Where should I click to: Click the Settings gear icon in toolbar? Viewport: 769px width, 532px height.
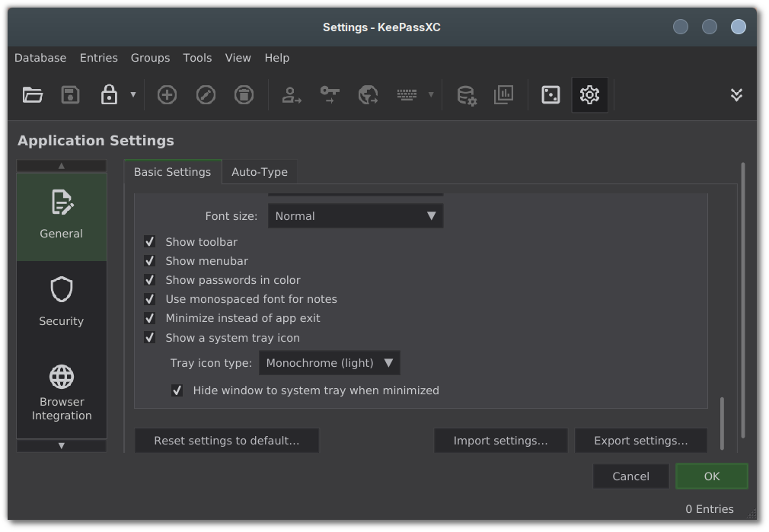click(x=589, y=94)
